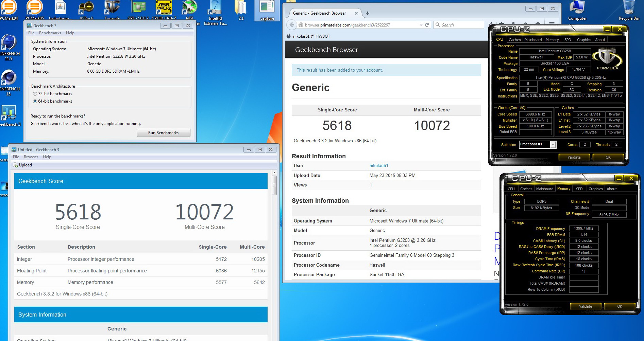This screenshot has height=341, width=644.
Task: Open the Computer desktop icon
Action: (577, 10)
